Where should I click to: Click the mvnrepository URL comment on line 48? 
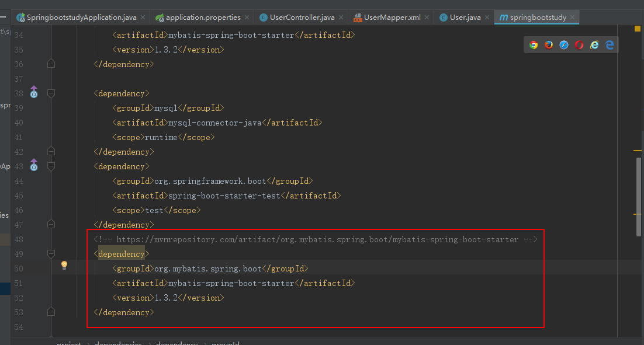(316, 239)
